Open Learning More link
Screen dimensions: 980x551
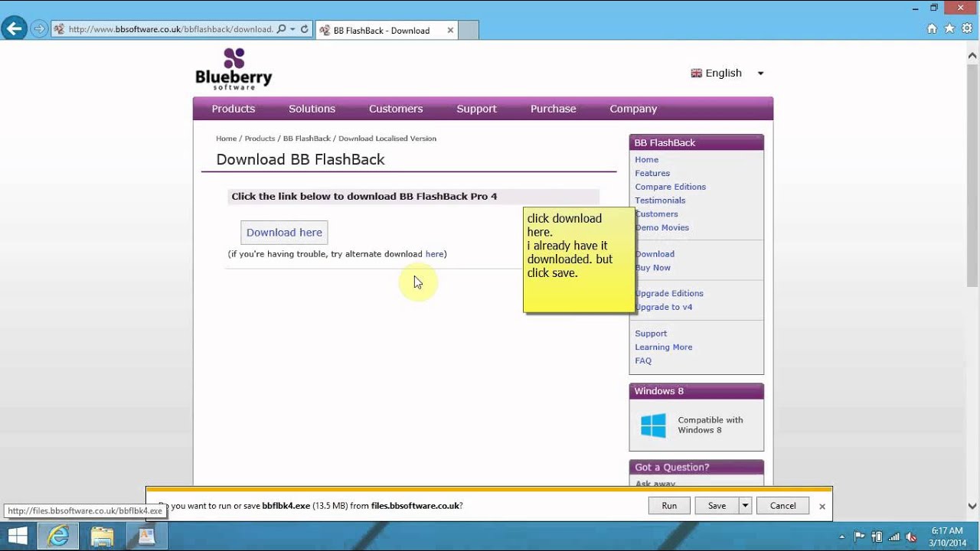(x=663, y=347)
